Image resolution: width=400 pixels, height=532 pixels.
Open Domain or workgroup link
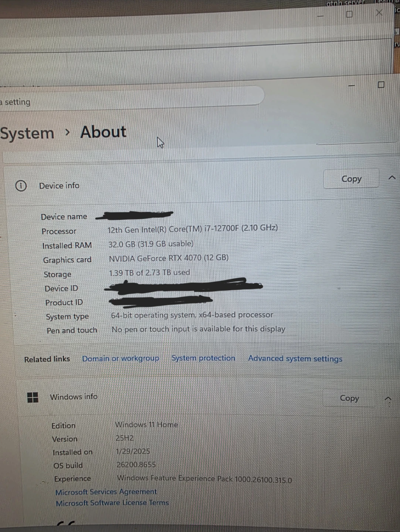tap(121, 359)
